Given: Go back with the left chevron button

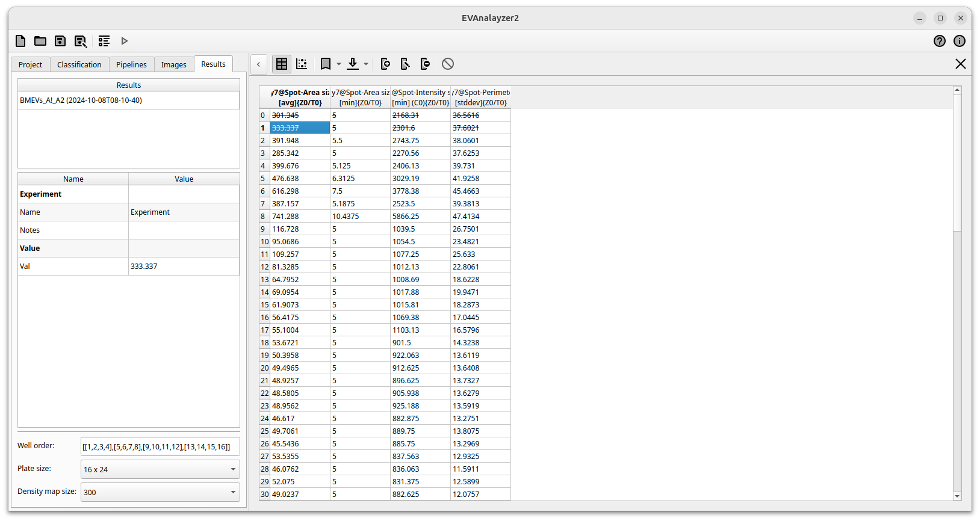Looking at the screenshot, I should tap(259, 64).
